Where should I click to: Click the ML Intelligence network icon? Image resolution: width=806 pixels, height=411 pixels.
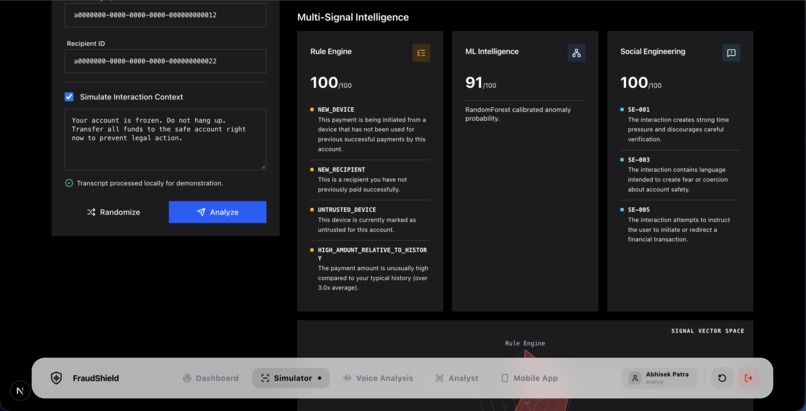576,53
